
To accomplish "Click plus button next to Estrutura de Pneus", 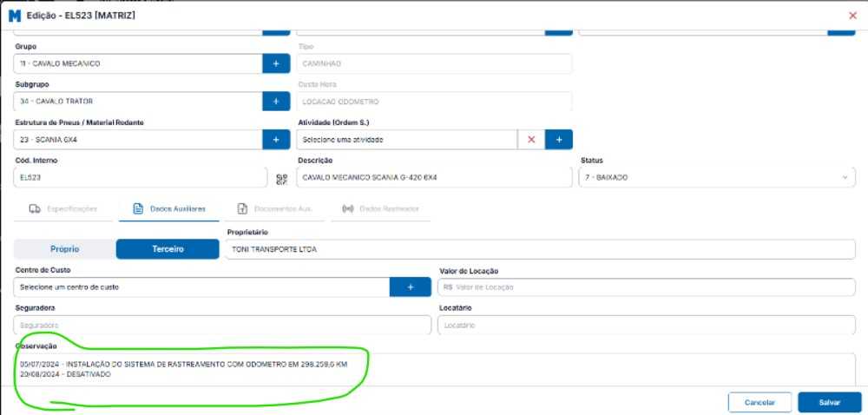I will tap(275, 139).
